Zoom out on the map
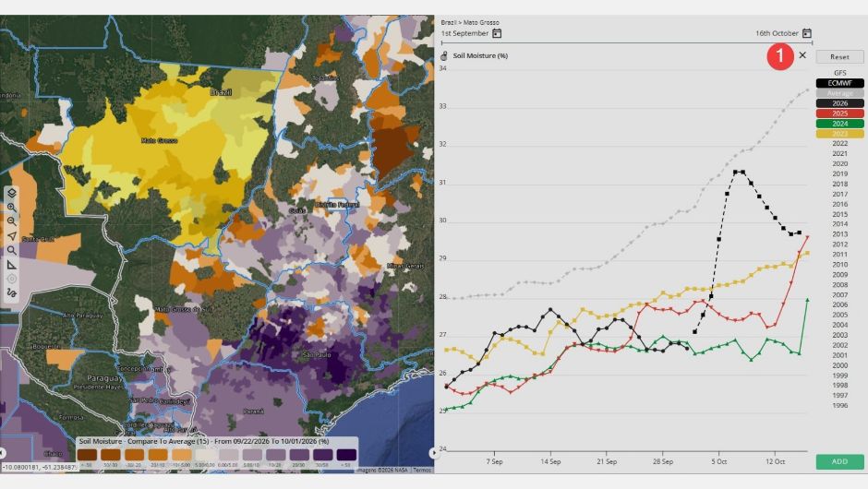Screen dimensions: 868x489 12,221
